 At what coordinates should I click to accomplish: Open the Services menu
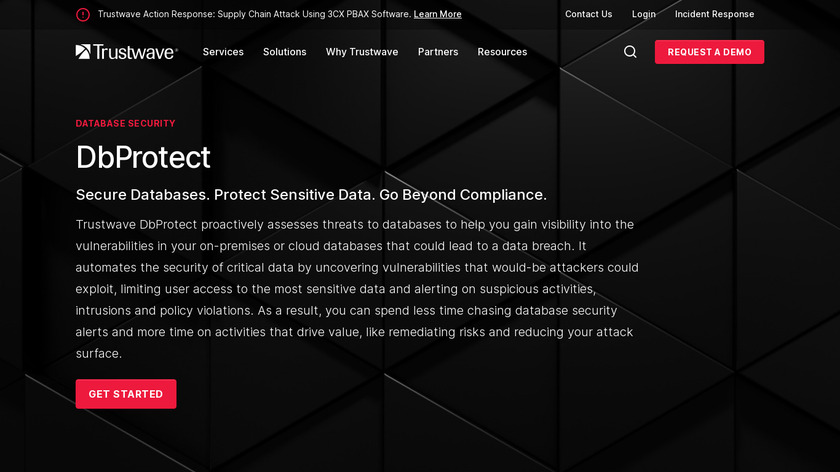click(223, 52)
